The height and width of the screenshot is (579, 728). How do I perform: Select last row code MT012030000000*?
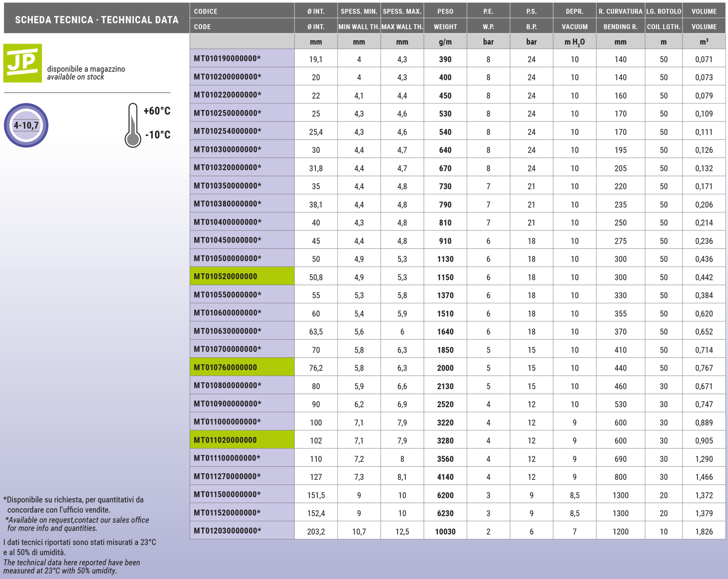tap(227, 531)
